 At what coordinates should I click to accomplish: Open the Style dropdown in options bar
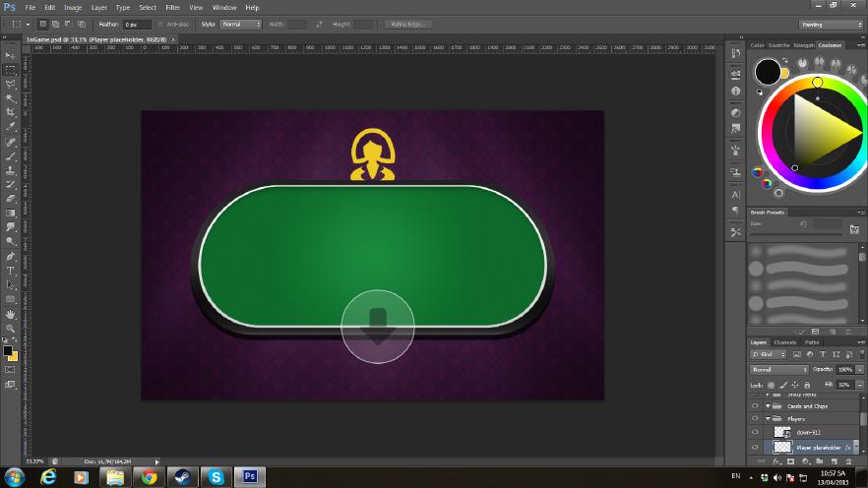pos(240,24)
